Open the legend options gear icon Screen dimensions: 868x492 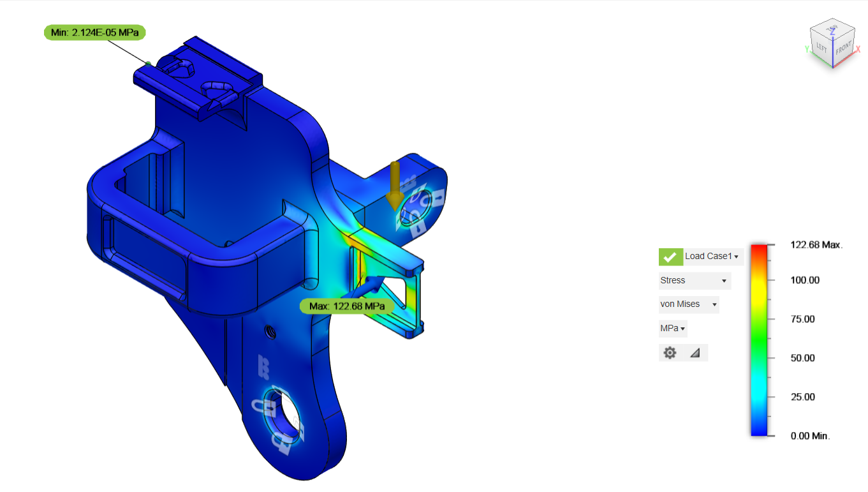pyautogui.click(x=670, y=352)
